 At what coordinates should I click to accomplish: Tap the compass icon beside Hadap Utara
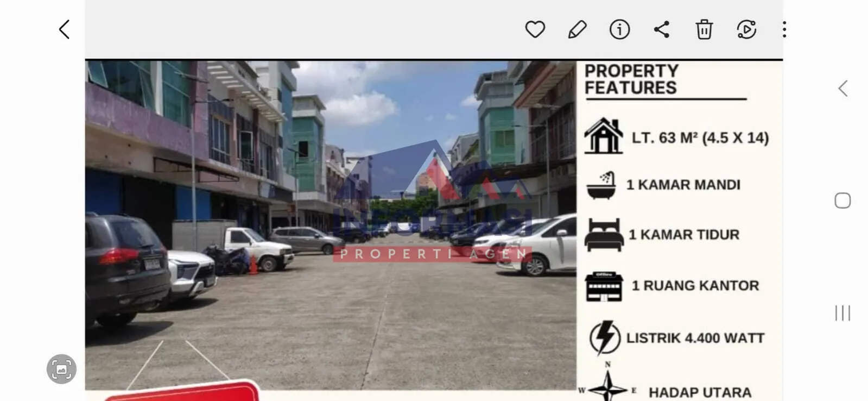coord(607,387)
